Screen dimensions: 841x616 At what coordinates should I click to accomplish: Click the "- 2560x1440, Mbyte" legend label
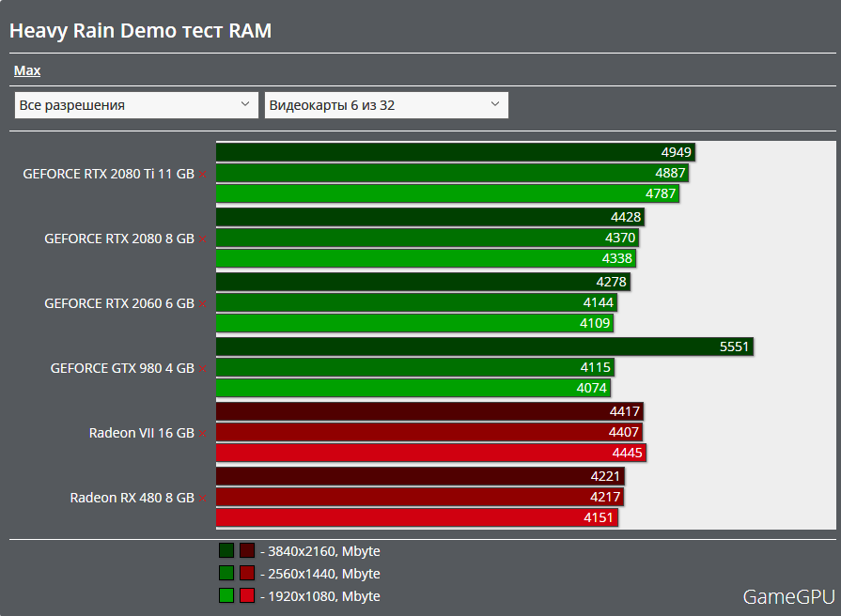point(320,574)
